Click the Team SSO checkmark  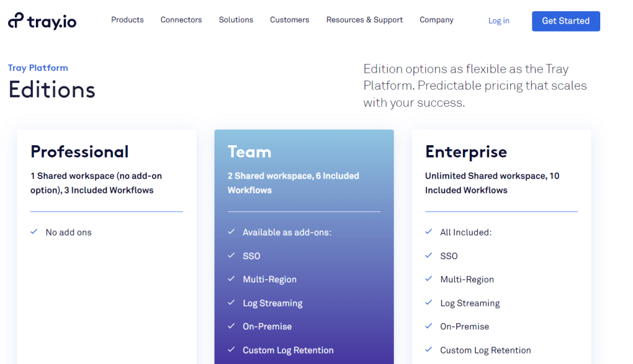pyautogui.click(x=231, y=255)
